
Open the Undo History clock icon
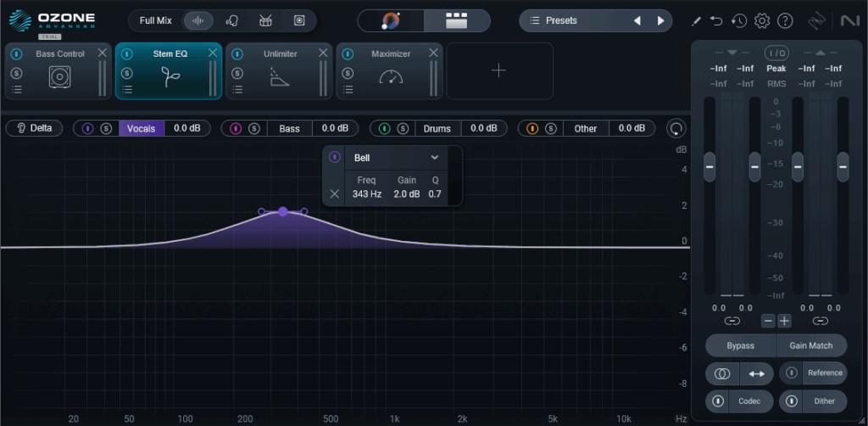click(739, 20)
